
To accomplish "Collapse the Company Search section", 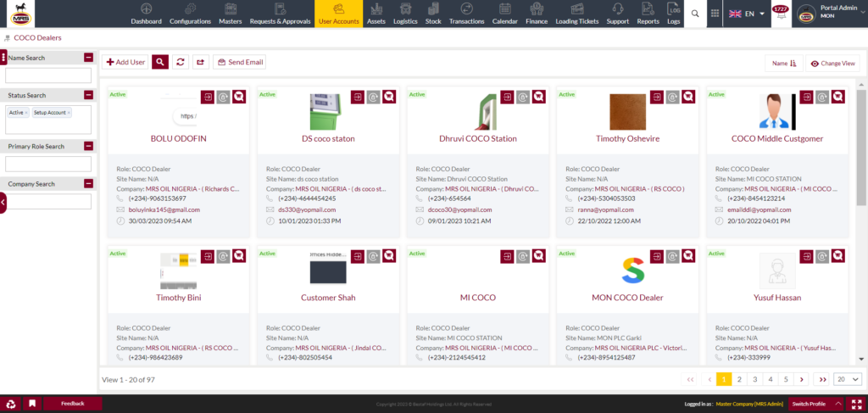I will [88, 184].
